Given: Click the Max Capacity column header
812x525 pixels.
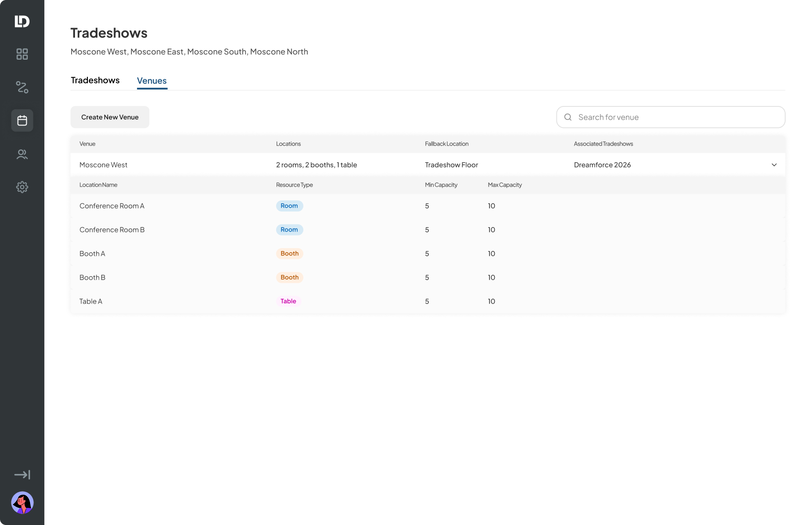Looking at the screenshot, I should pos(505,185).
